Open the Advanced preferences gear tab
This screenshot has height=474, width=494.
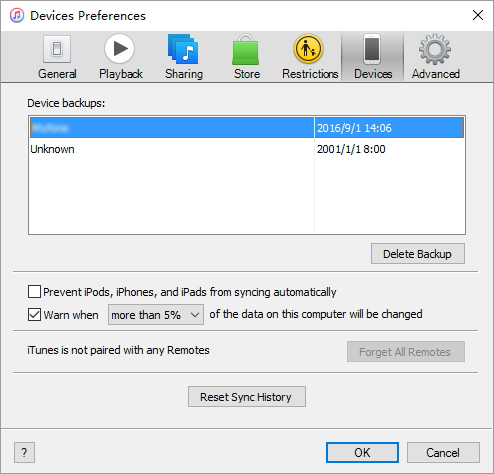tap(435, 57)
